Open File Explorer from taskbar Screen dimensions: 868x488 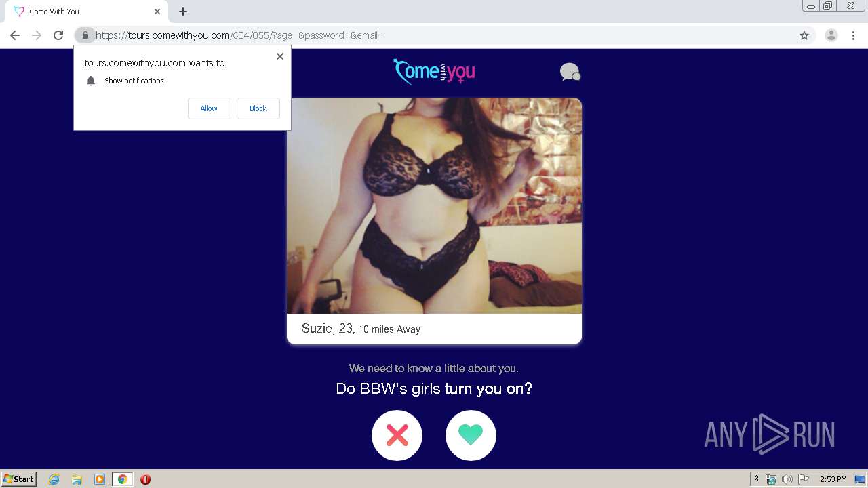[x=77, y=479]
